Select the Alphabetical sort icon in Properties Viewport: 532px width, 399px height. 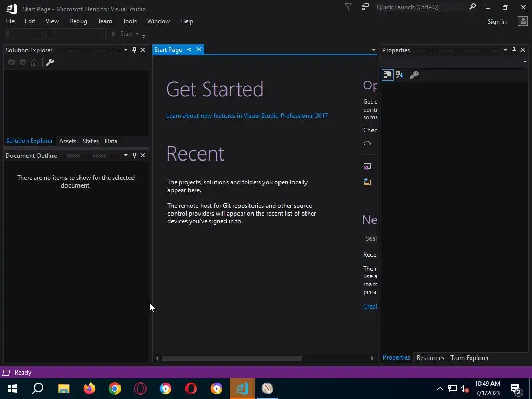(400, 75)
